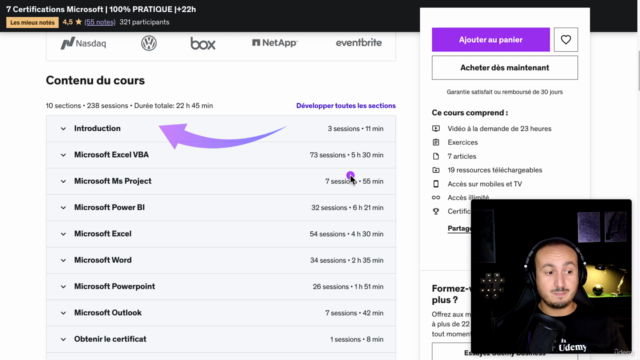The height and width of the screenshot is (360, 640).
Task: Click the mobile access icon
Action: click(x=436, y=184)
